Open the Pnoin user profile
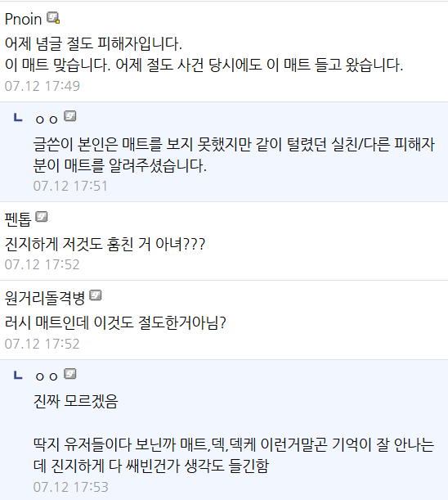448x500 pixels. (23, 19)
